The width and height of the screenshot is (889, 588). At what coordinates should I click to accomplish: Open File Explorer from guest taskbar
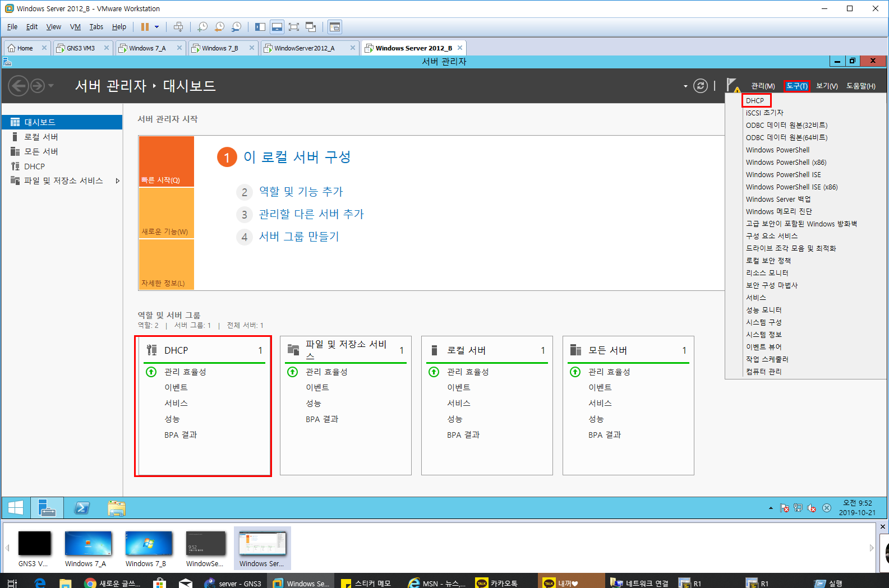click(116, 508)
